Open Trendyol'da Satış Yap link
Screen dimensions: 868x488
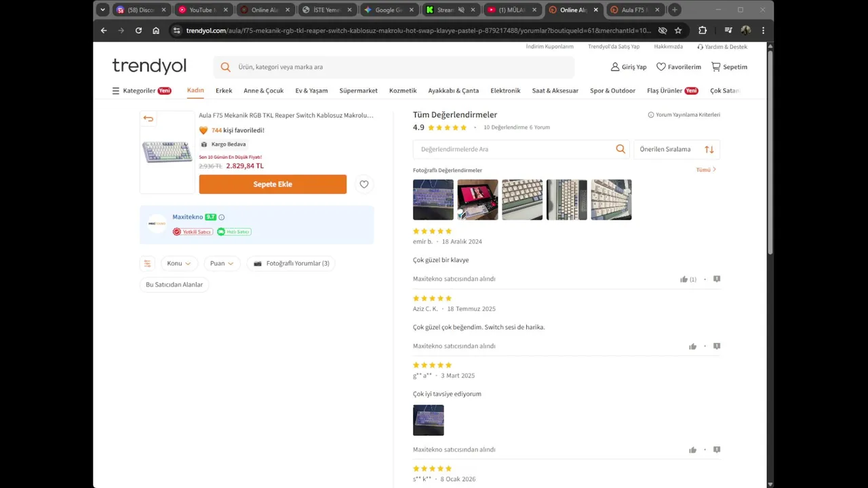(614, 47)
